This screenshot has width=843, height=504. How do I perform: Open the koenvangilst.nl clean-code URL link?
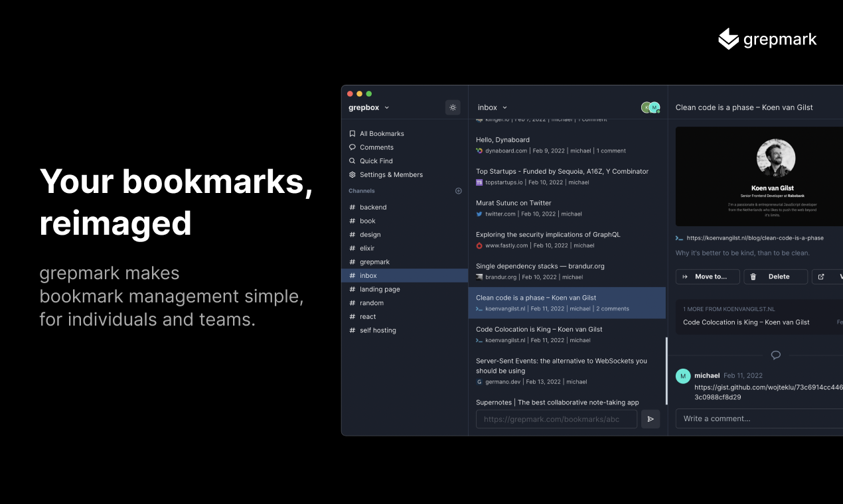pos(755,238)
